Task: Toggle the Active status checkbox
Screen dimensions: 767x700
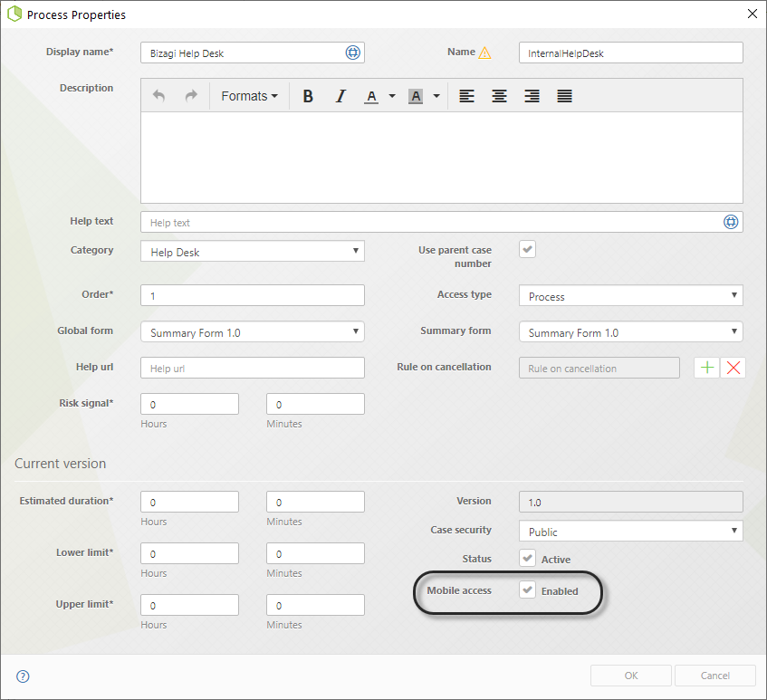Action: [x=527, y=558]
